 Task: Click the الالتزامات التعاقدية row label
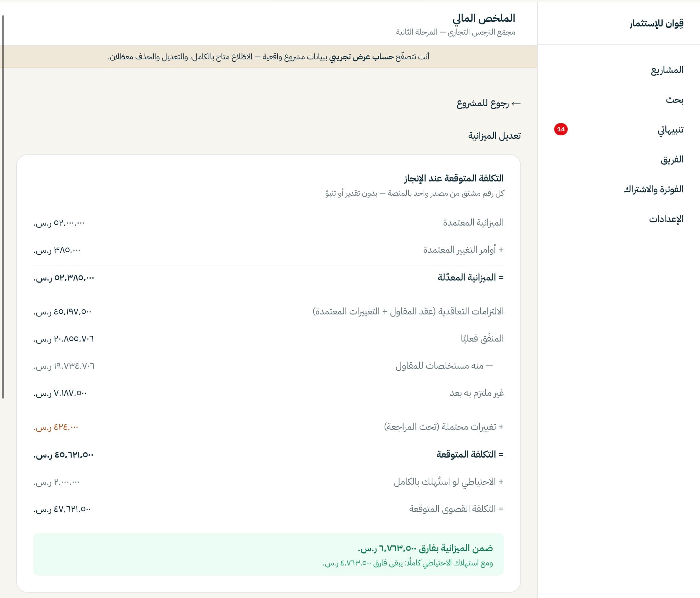(x=408, y=311)
